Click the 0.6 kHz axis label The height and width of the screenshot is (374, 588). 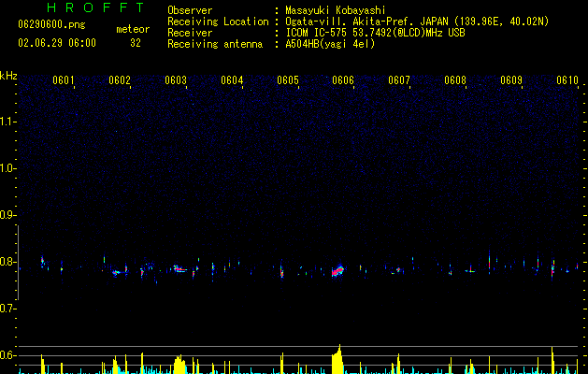click(x=7, y=355)
